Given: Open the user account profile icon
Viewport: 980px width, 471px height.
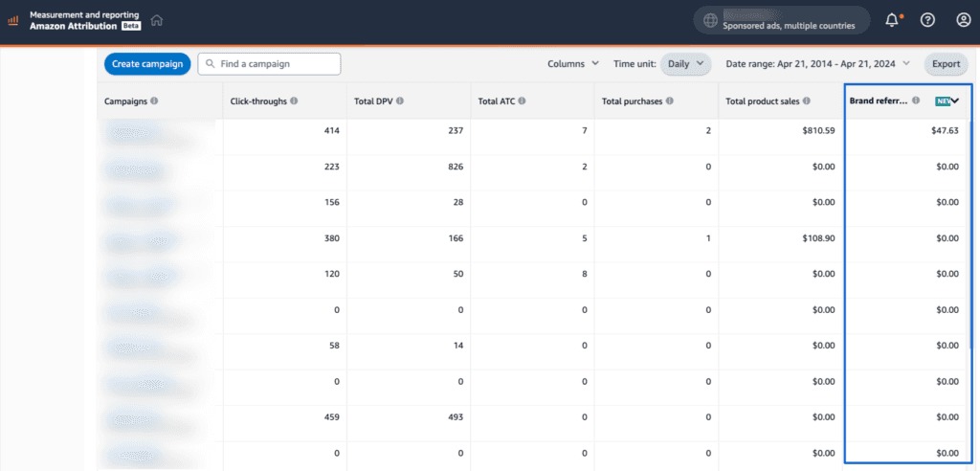Looking at the screenshot, I should coord(963,20).
